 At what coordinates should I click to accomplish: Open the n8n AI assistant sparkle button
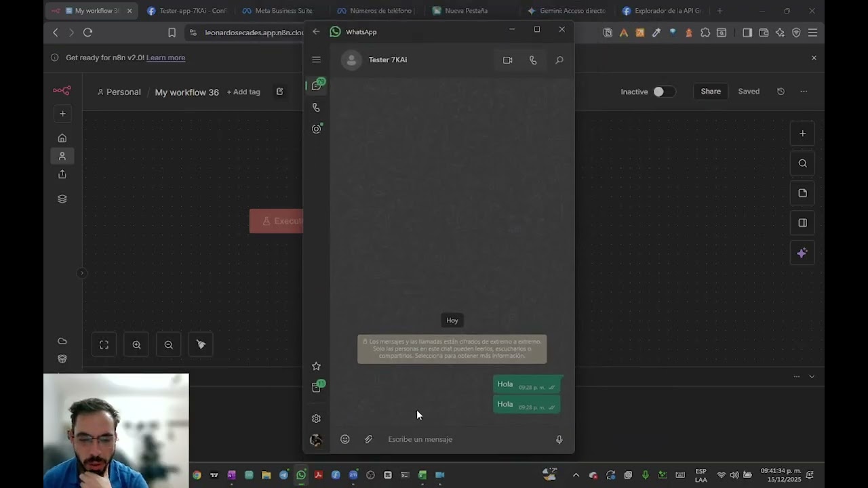pos(802,253)
